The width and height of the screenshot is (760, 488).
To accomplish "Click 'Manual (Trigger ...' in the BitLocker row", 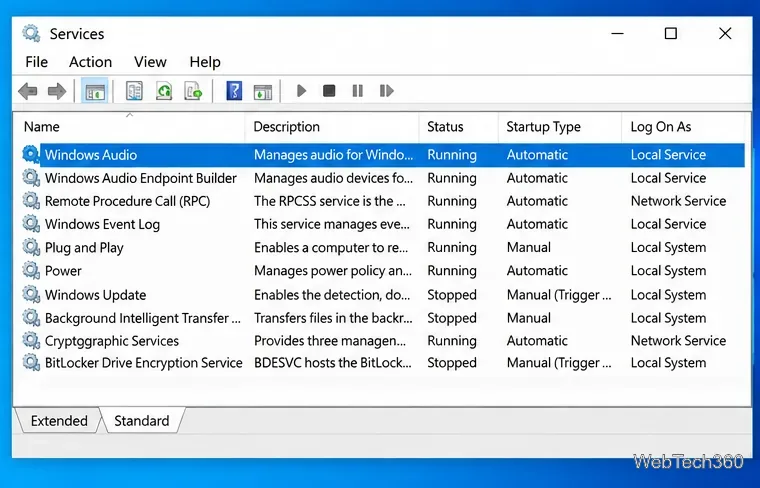I will click(559, 363).
